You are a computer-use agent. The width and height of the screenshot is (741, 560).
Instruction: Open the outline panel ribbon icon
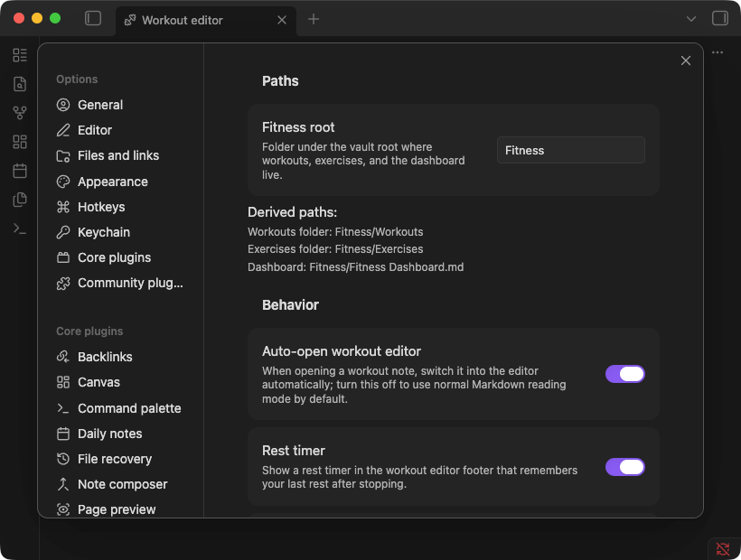click(x=20, y=55)
